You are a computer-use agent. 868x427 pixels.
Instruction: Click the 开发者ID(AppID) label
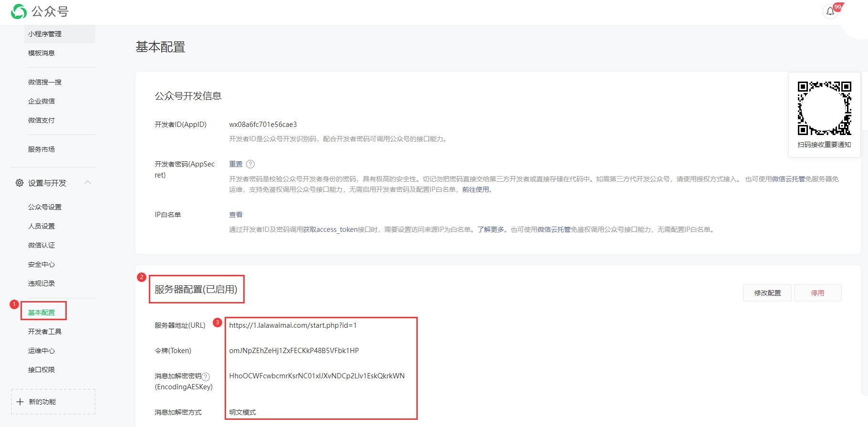[x=180, y=125]
